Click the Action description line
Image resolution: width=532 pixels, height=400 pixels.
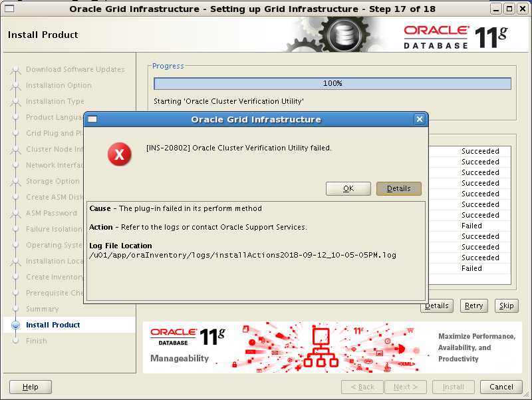(x=198, y=227)
